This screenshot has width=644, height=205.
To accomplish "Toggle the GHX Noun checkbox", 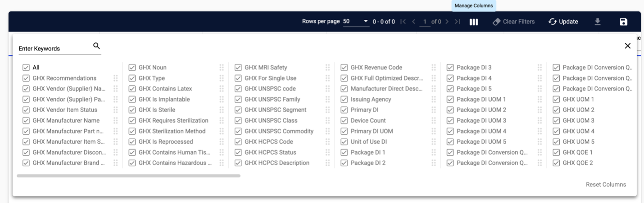I will point(132,68).
